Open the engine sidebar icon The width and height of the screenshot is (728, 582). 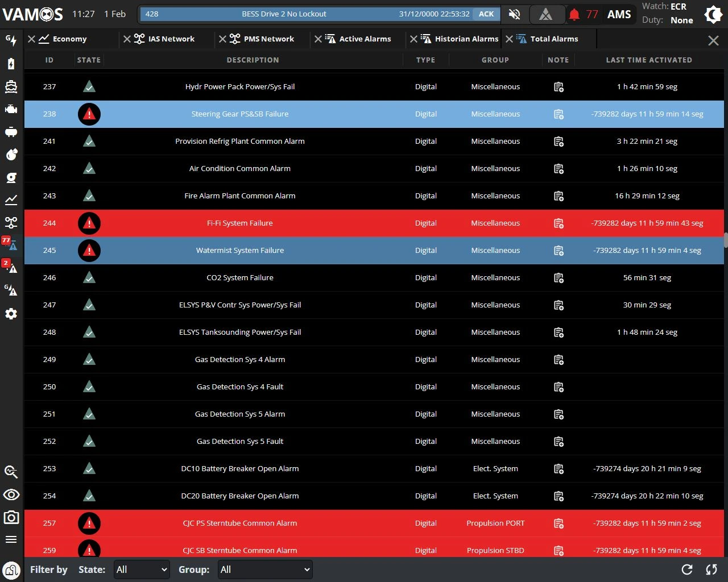[x=11, y=109]
